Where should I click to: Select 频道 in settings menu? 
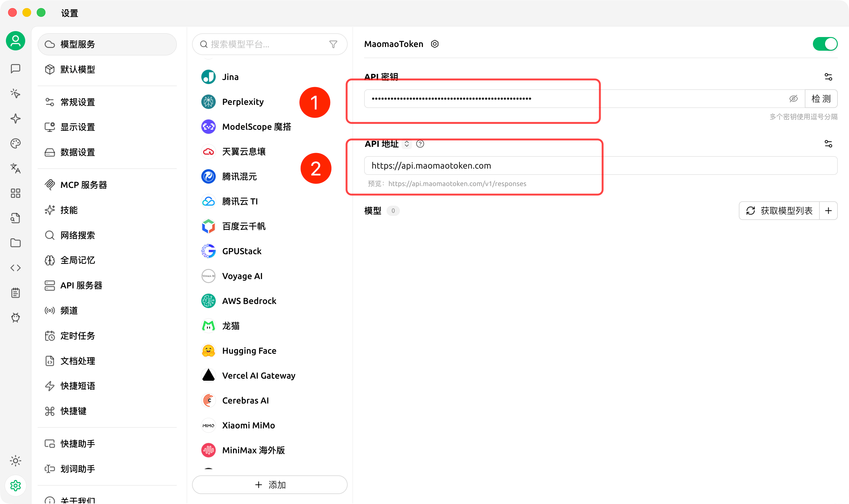click(107, 310)
